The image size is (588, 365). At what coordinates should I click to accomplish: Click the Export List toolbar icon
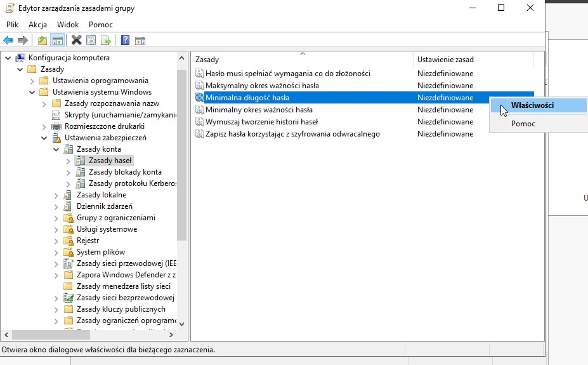[x=106, y=41]
